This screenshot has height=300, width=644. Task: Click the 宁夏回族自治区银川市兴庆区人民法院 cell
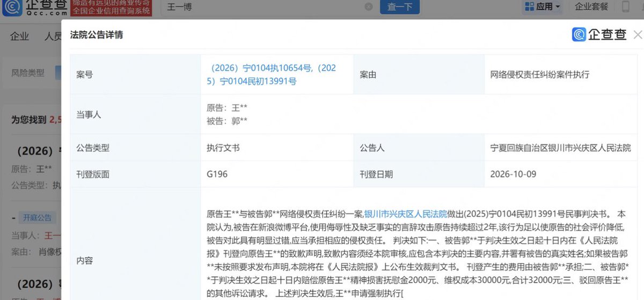tap(560, 148)
